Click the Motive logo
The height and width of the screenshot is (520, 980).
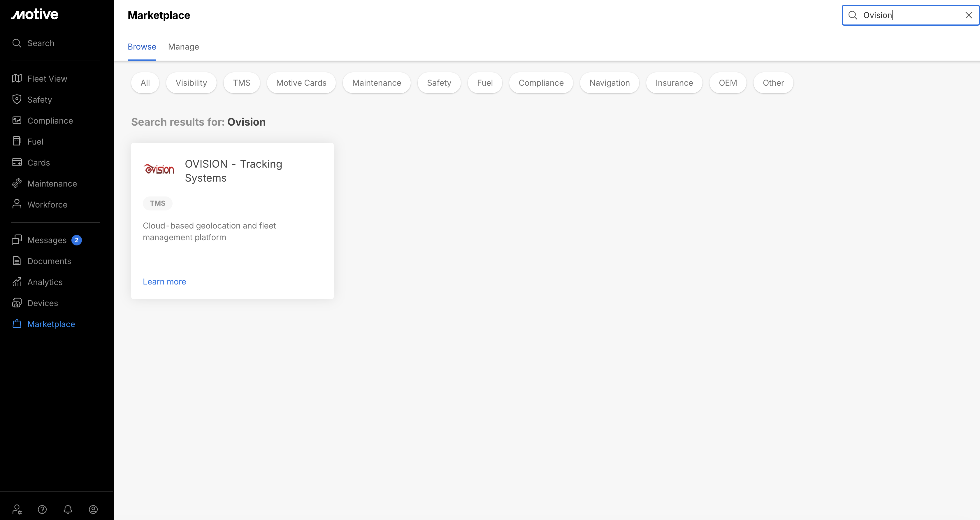(x=35, y=15)
